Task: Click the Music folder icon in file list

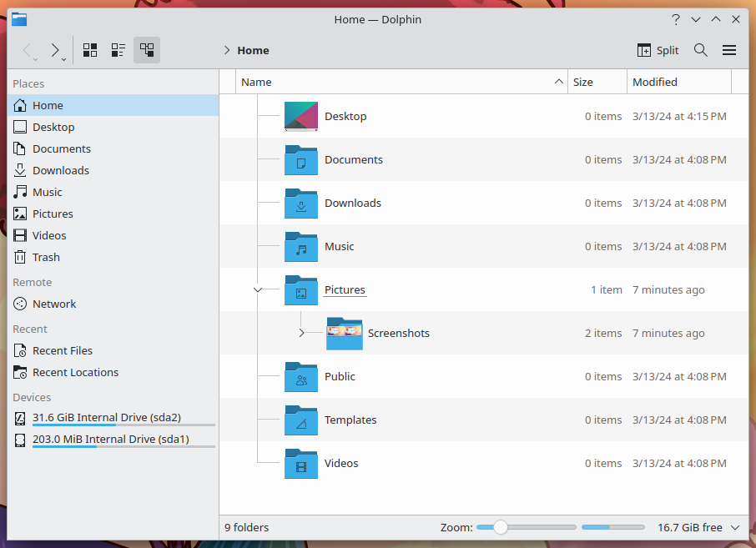Action: tap(301, 246)
